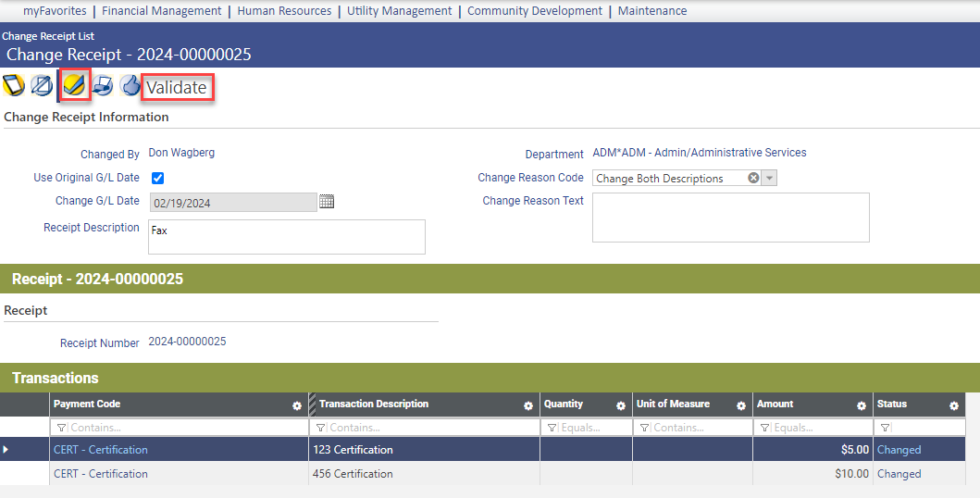The height and width of the screenshot is (498, 980).
Task: Sort by the Status column header
Action: (892, 404)
